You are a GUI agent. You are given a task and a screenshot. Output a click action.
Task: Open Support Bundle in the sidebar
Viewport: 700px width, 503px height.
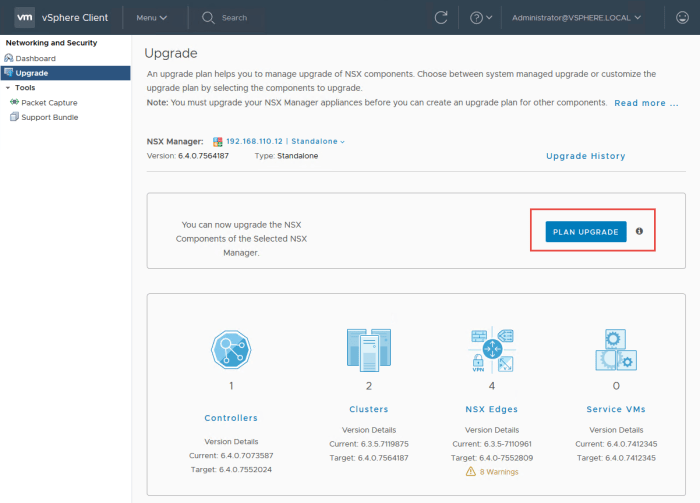pos(49,117)
